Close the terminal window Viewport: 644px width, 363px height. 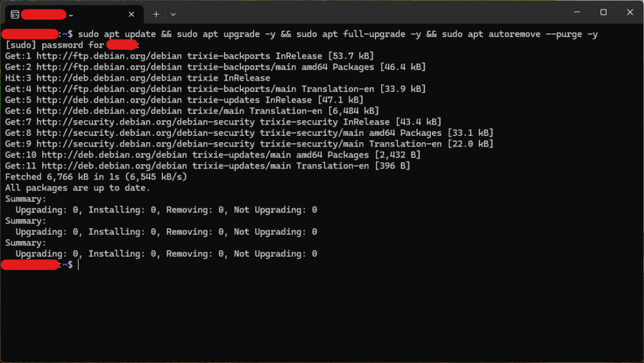pyautogui.click(x=630, y=13)
